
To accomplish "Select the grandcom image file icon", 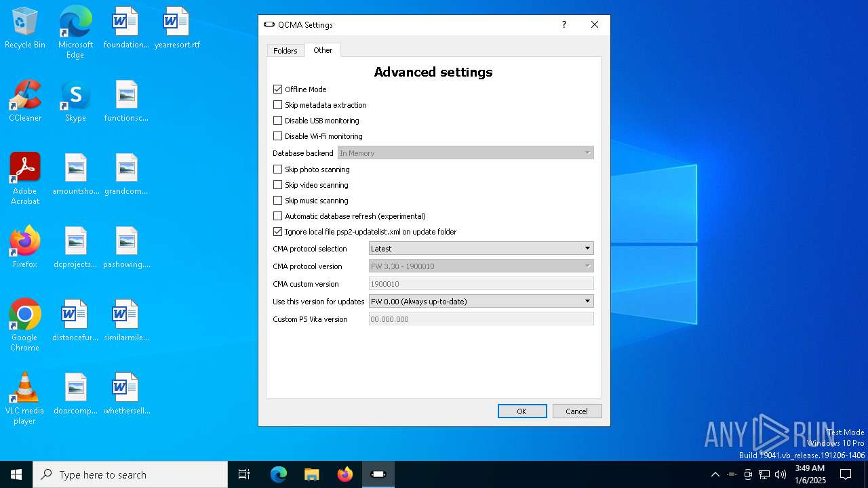I will coord(126,174).
